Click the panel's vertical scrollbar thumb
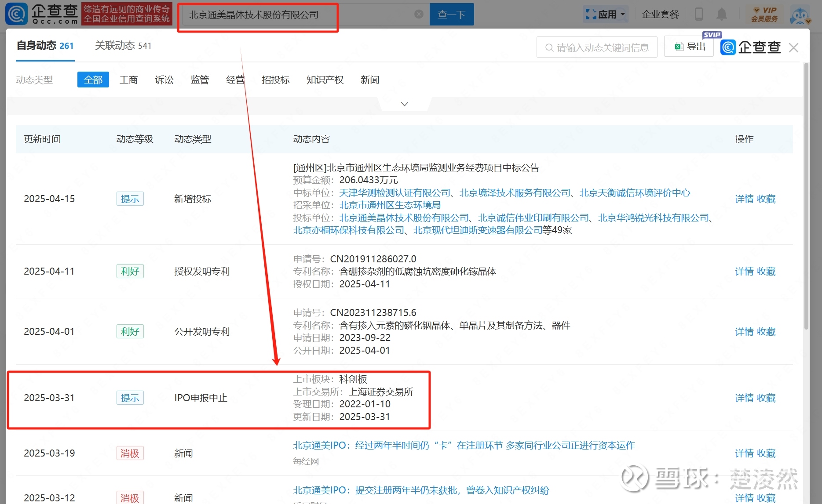The width and height of the screenshot is (822, 504). coord(806,196)
